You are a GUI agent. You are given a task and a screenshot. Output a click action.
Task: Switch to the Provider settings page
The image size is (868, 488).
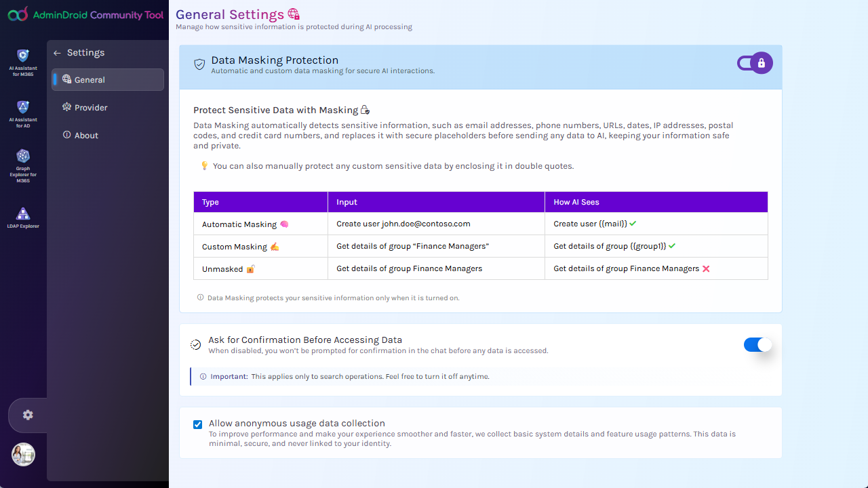pos(91,107)
